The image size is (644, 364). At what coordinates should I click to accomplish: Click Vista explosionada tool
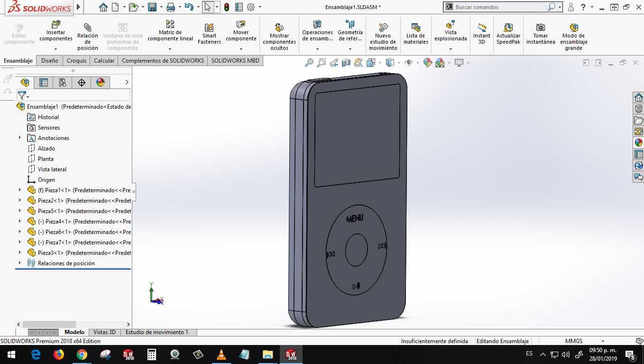coord(451,31)
